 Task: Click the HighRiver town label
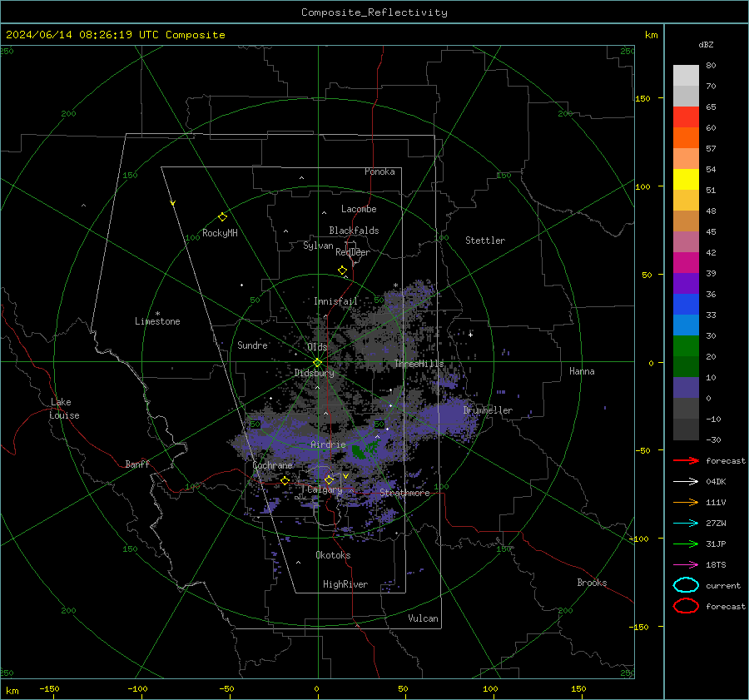click(x=345, y=584)
